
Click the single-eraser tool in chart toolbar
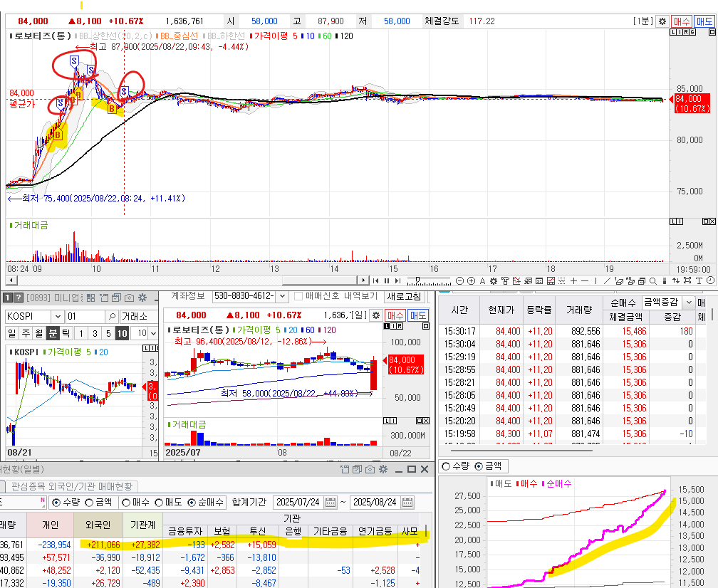[619, 281]
